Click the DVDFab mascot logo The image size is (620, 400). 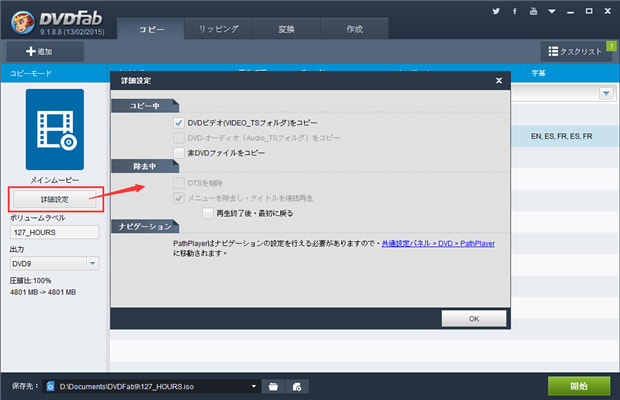[x=23, y=22]
